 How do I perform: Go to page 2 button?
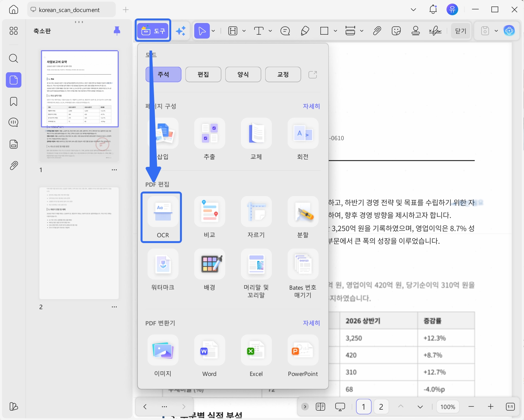(381, 407)
